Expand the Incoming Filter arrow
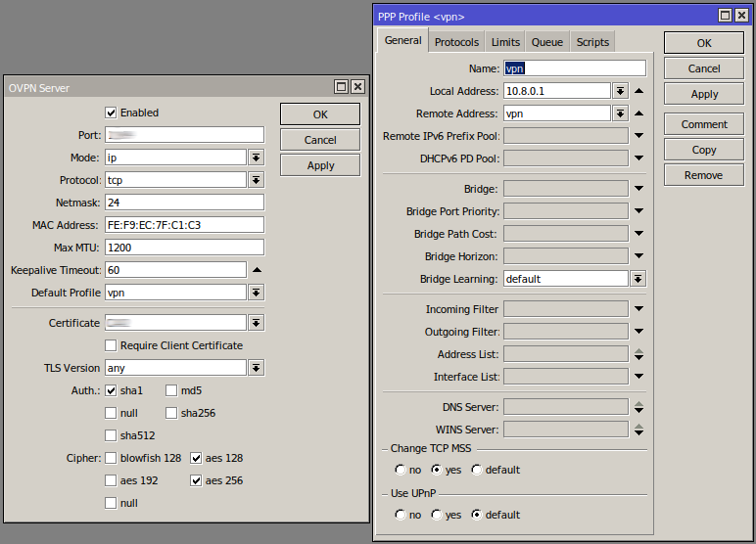This screenshot has width=756, height=544. [638, 309]
